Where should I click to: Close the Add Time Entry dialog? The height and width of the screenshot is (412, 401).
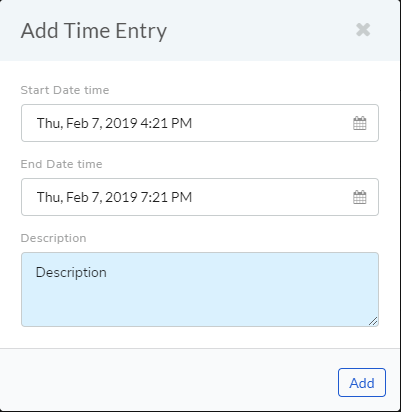coord(363,30)
